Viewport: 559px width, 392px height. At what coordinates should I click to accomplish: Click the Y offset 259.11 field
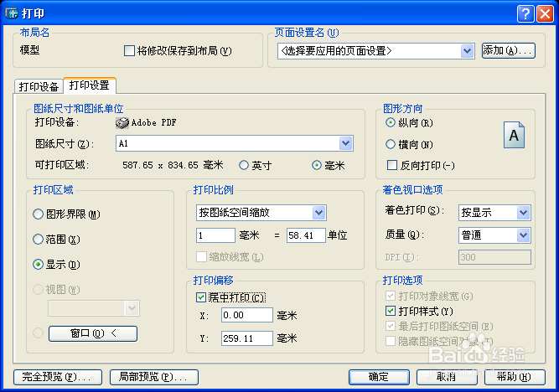point(246,338)
